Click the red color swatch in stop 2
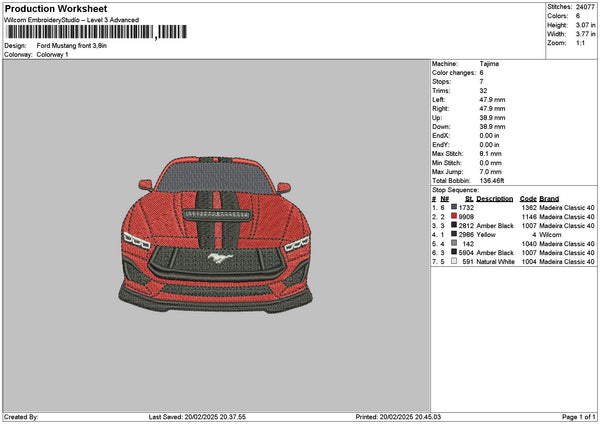 pos(454,216)
